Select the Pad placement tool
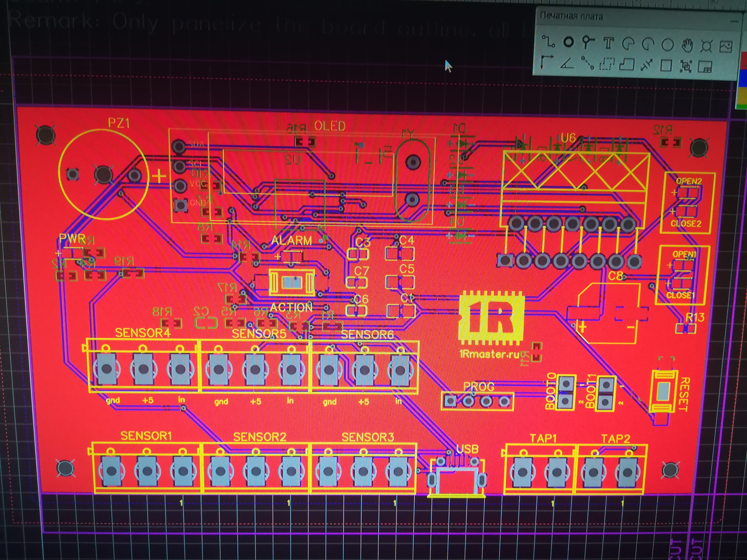 click(x=568, y=42)
